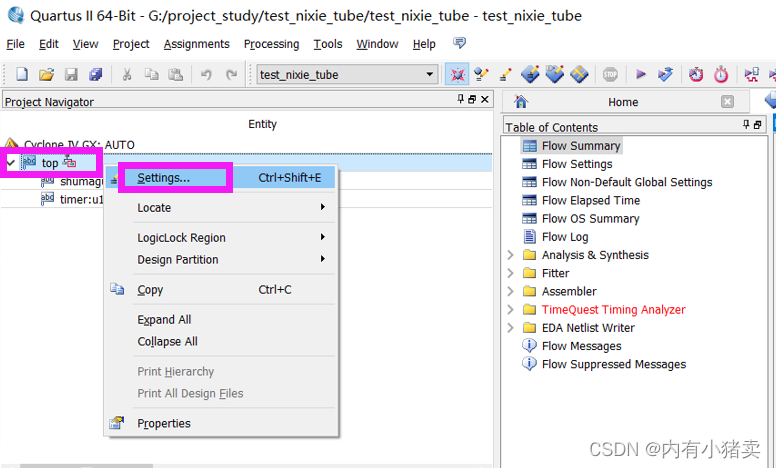Open the Pin Planner toolbar icon

pos(530,75)
